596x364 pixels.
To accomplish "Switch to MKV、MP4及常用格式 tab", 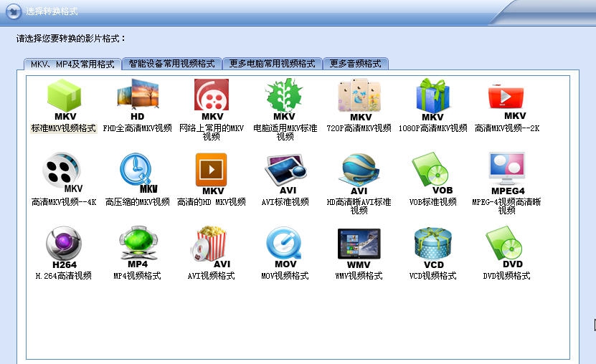I will [x=72, y=64].
